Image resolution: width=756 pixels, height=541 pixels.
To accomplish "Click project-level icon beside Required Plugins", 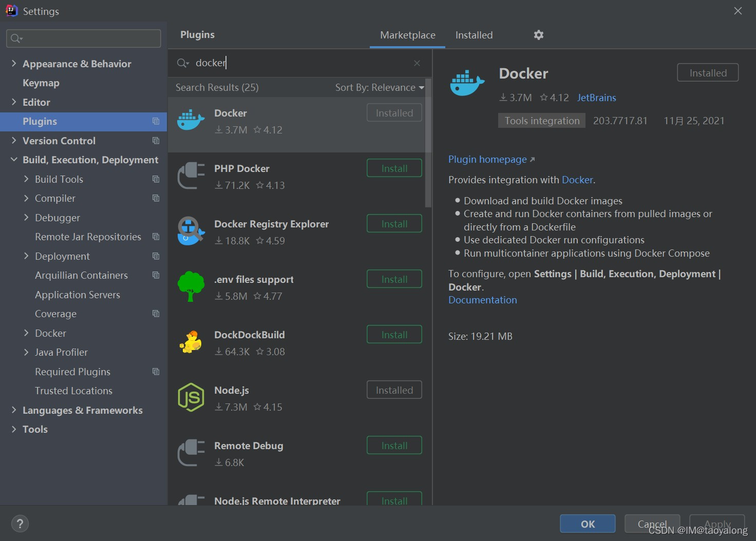I will [x=156, y=372].
